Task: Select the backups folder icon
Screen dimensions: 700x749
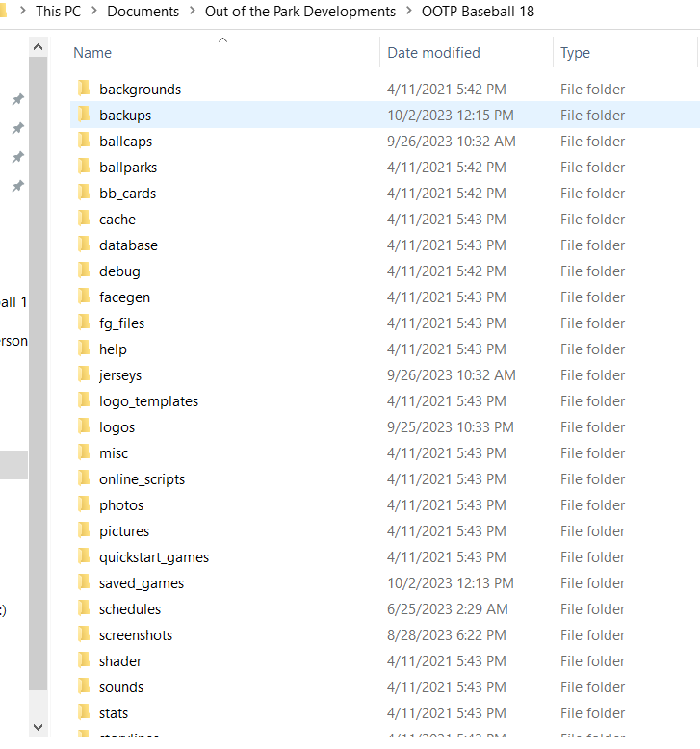Action: click(x=84, y=115)
